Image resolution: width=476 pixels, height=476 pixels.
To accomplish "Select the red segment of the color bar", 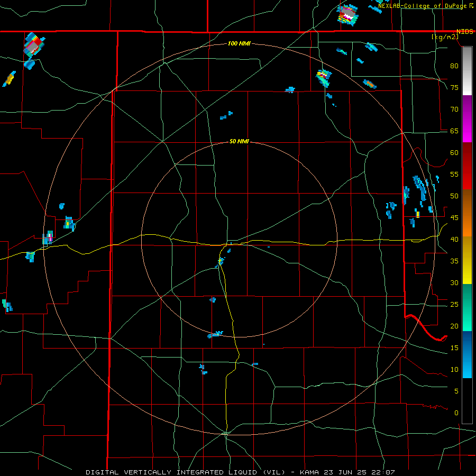I will pos(467,166).
